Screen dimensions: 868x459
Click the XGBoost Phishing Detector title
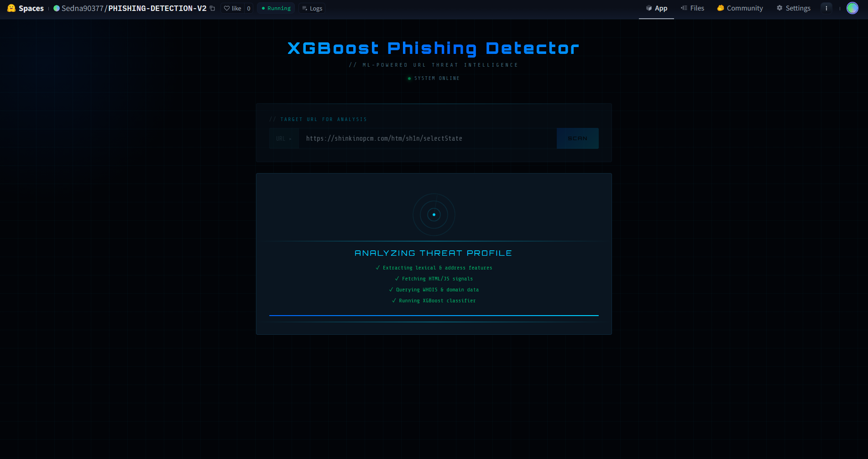[x=434, y=48]
